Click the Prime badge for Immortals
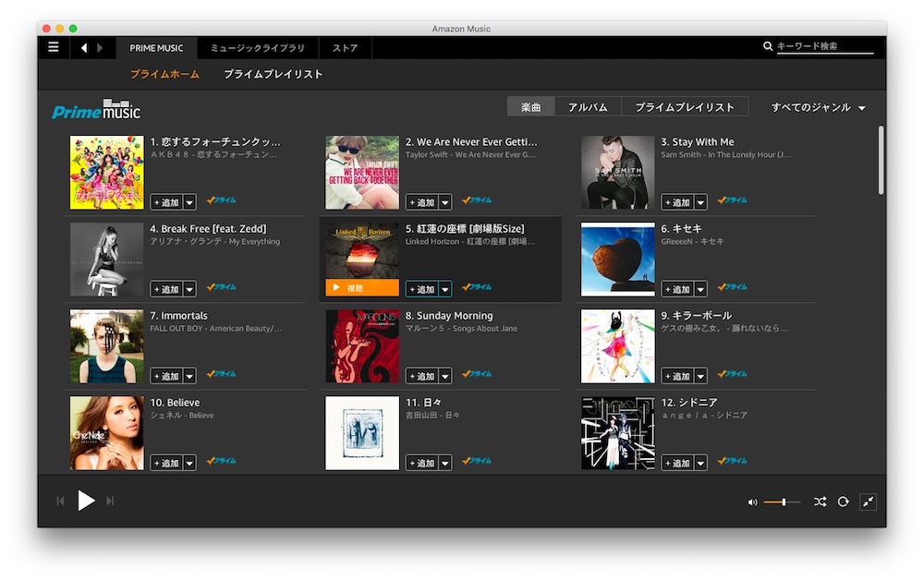This screenshot has width=924, height=581. pos(222,374)
